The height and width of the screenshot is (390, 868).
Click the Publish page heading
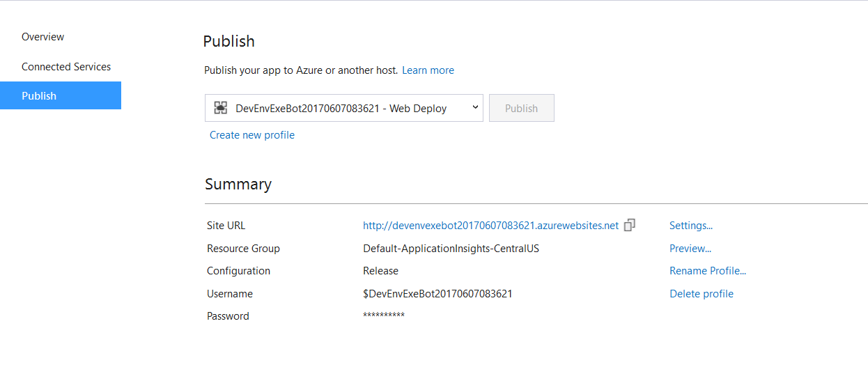(229, 41)
